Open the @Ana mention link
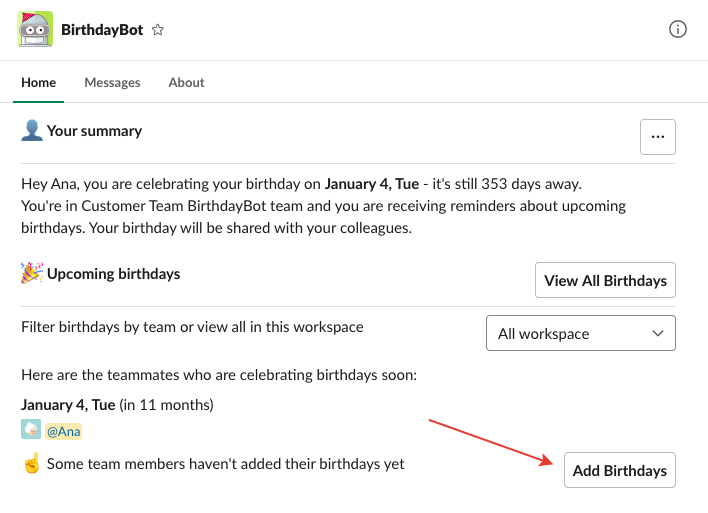This screenshot has height=513, width=708. (63, 431)
